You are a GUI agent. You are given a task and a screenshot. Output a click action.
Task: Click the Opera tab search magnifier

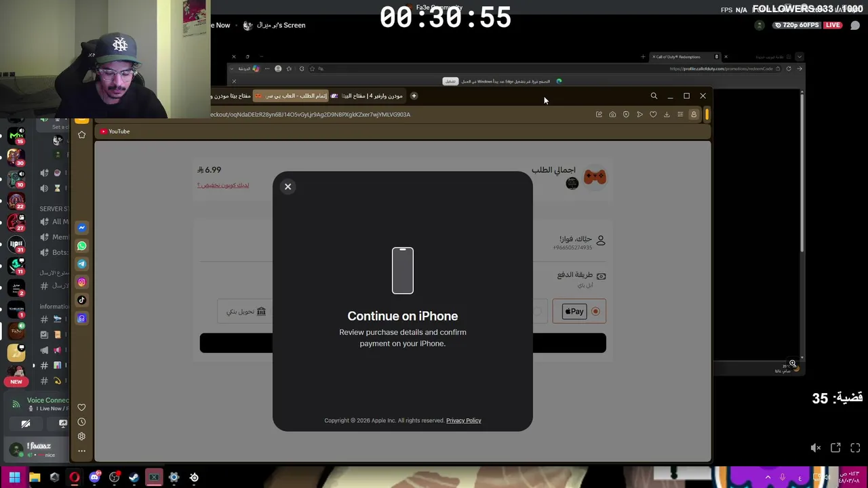click(654, 96)
